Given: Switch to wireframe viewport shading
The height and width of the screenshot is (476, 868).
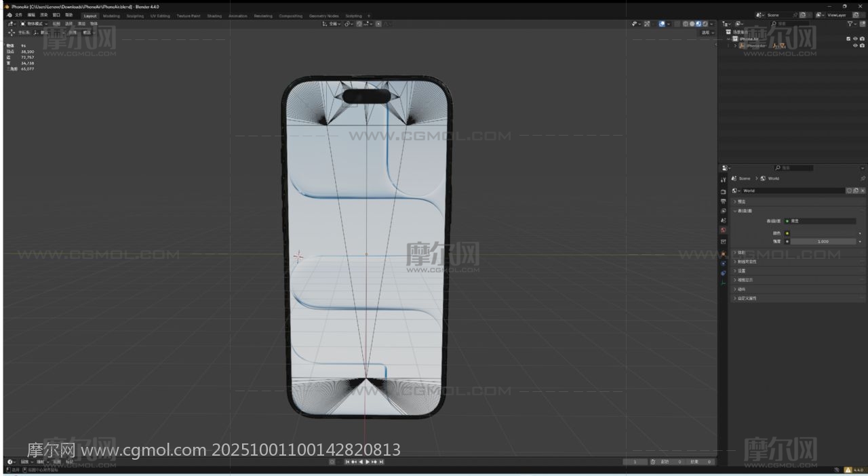Looking at the screenshot, I should pos(686,24).
